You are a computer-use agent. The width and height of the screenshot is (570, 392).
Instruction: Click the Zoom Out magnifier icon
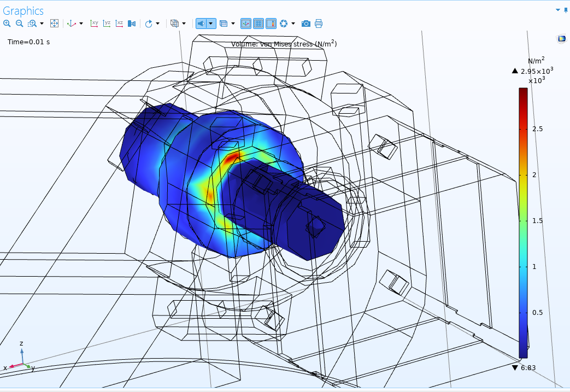click(19, 24)
